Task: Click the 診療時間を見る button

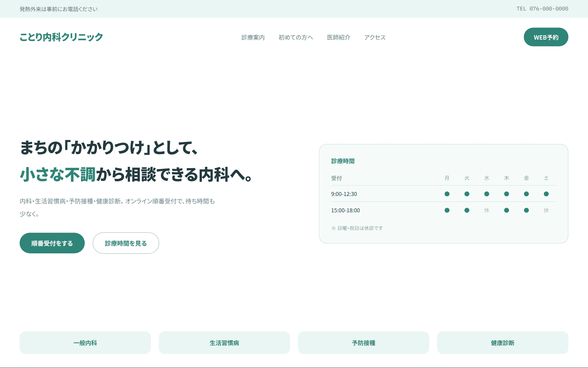Action: pyautogui.click(x=126, y=243)
